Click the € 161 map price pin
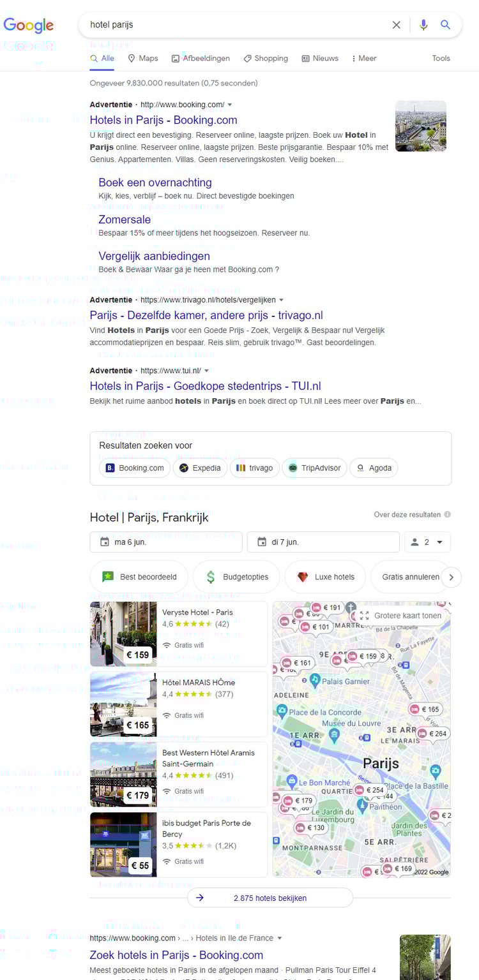Viewport: 479px width, 980px height. [x=298, y=663]
